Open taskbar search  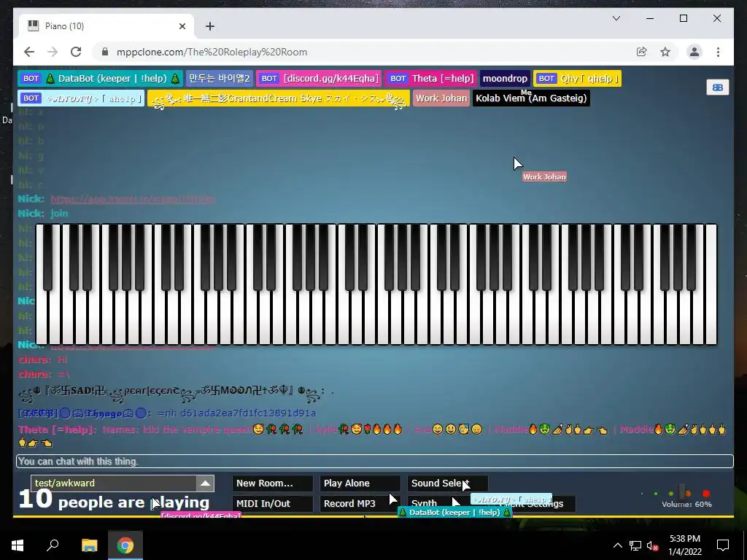pos(53,545)
